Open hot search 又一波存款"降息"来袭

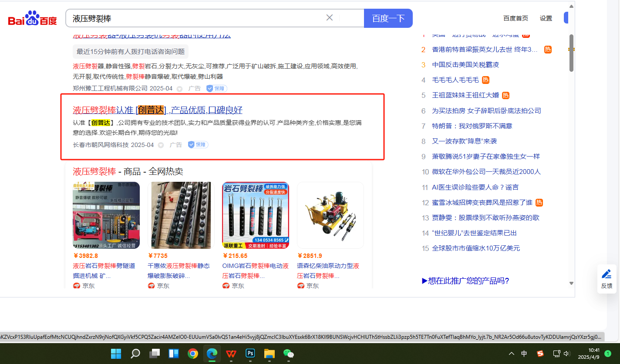click(464, 141)
